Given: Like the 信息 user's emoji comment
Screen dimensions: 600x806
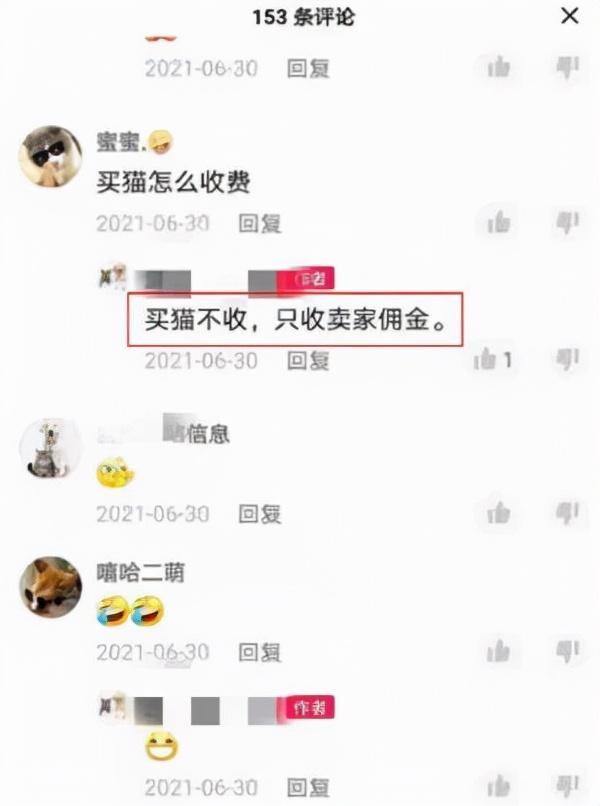Looking at the screenshot, I should point(498,512).
